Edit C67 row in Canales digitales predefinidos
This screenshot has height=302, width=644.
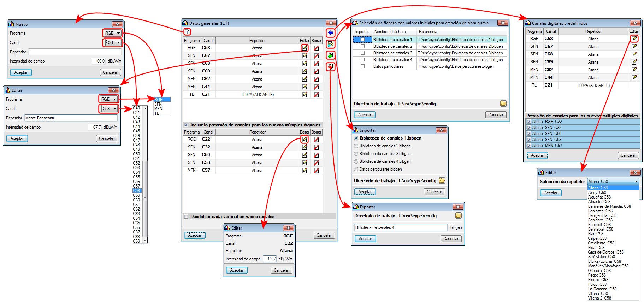(x=634, y=46)
